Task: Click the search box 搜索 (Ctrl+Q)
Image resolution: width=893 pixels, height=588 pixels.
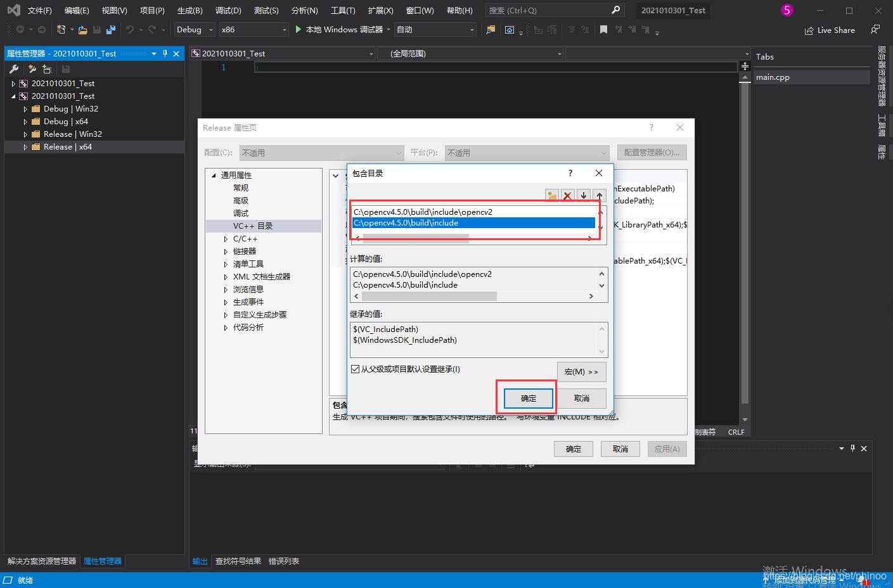Action: click(555, 10)
